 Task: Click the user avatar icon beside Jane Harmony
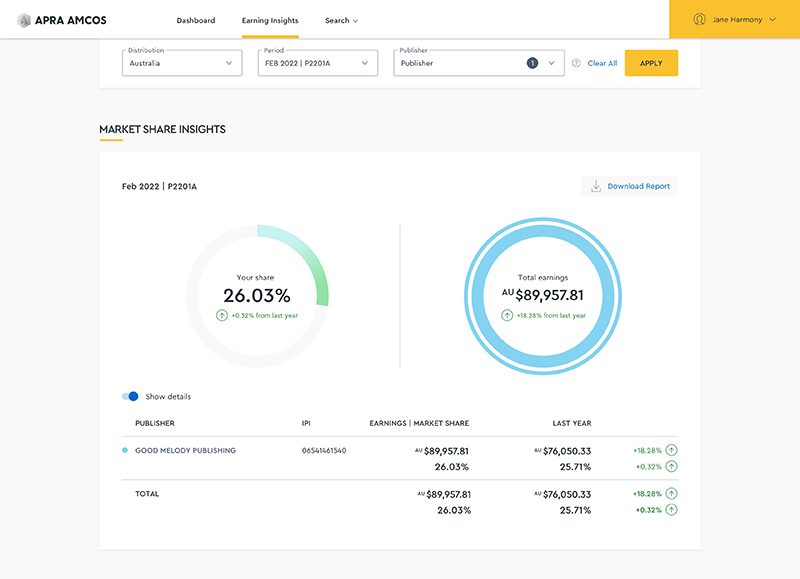[x=700, y=19]
